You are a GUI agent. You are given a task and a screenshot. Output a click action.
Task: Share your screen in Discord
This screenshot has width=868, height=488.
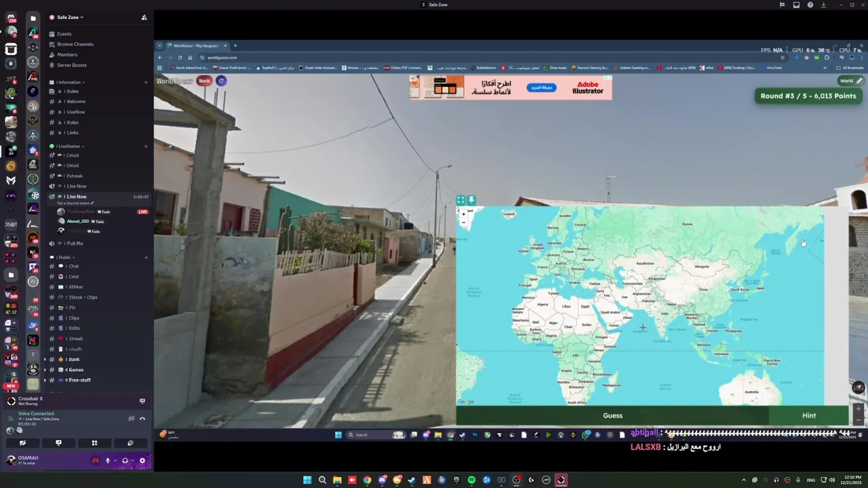point(58,443)
